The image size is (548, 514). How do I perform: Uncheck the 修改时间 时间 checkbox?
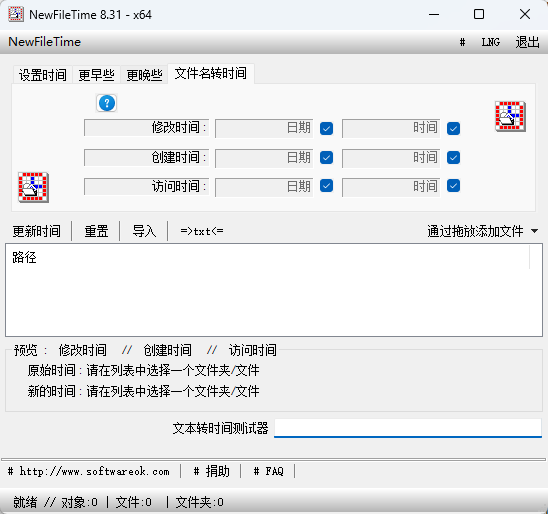click(x=453, y=128)
